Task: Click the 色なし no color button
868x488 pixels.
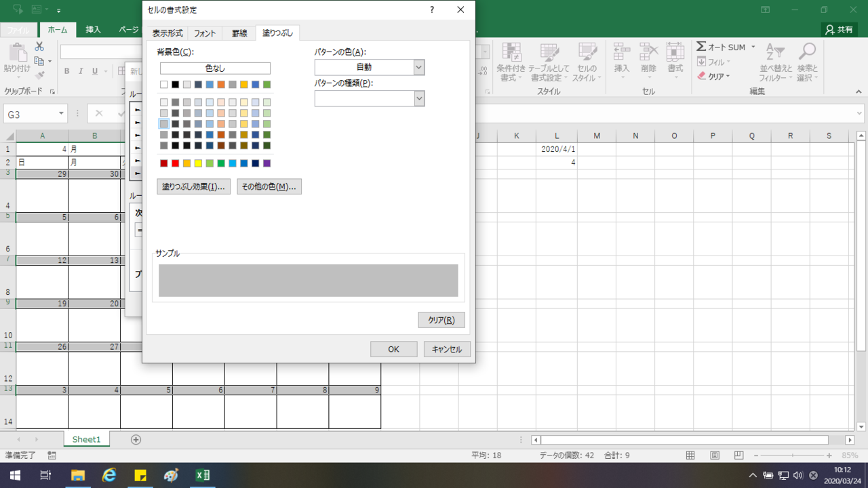Action: [x=215, y=68]
